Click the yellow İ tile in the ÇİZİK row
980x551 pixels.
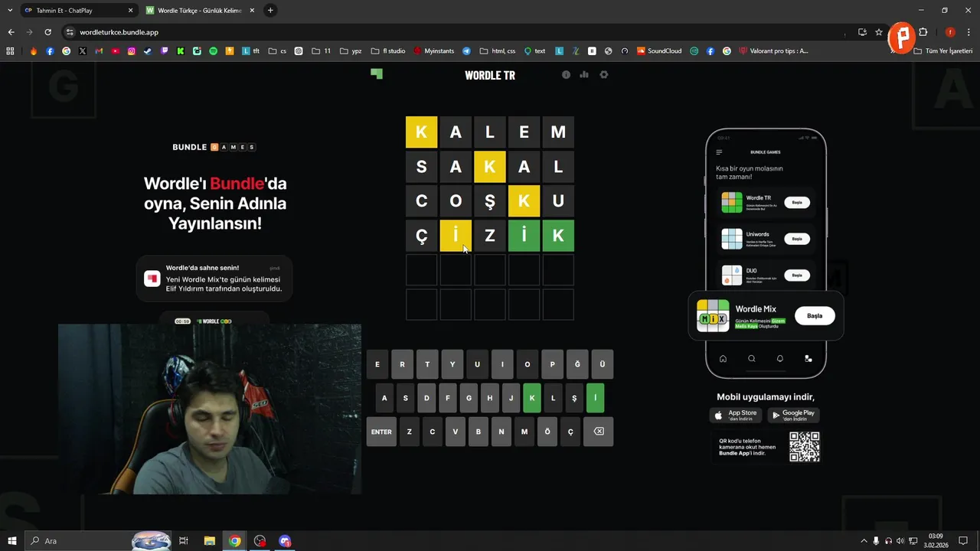(x=456, y=236)
